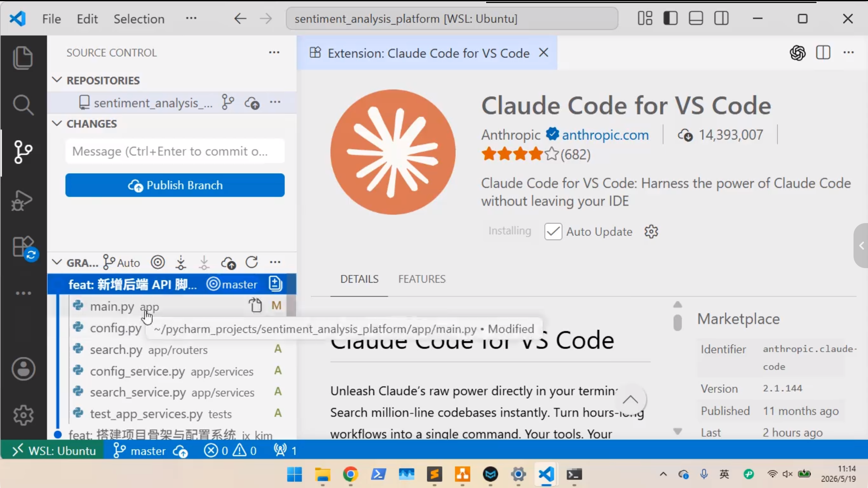Click the commit message input field

tap(175, 151)
